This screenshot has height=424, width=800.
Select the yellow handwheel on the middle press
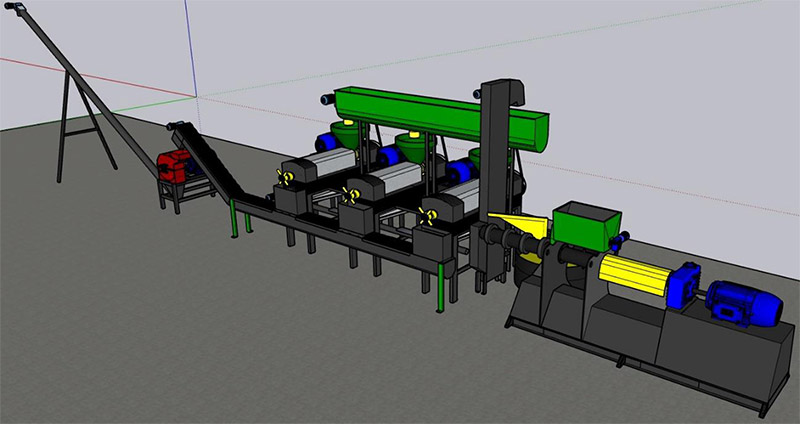[352, 193]
